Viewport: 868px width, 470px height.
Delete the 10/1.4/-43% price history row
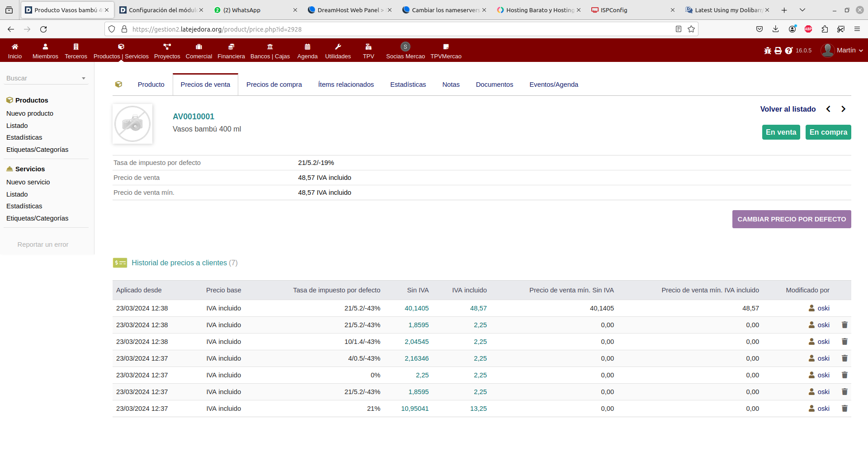[x=844, y=342]
